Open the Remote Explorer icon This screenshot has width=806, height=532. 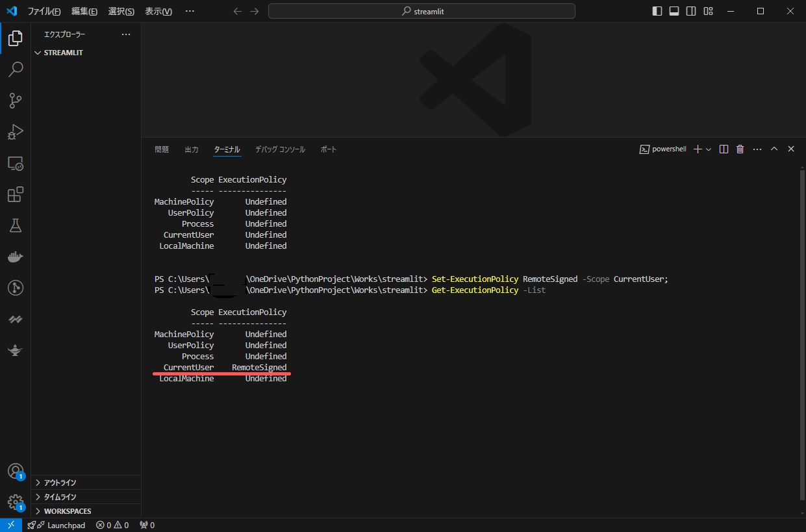click(16, 163)
